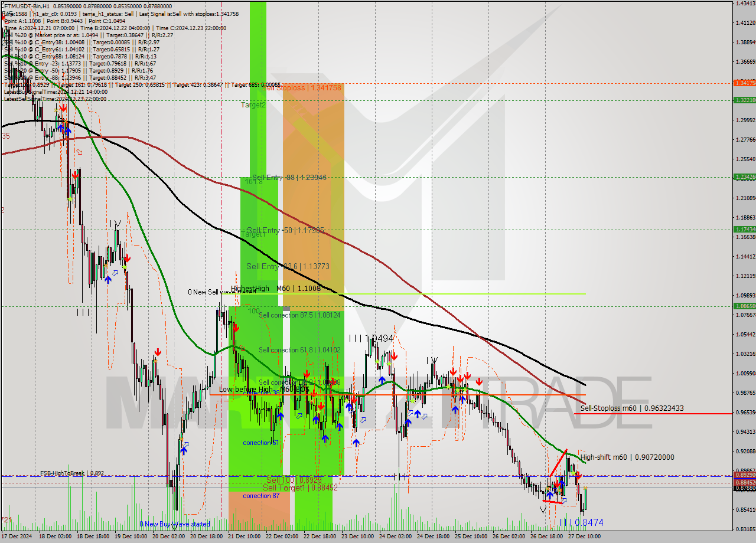Click the green 1.0865 price axis tag
Image resolution: width=756 pixels, height=543 pixels.
[744, 306]
